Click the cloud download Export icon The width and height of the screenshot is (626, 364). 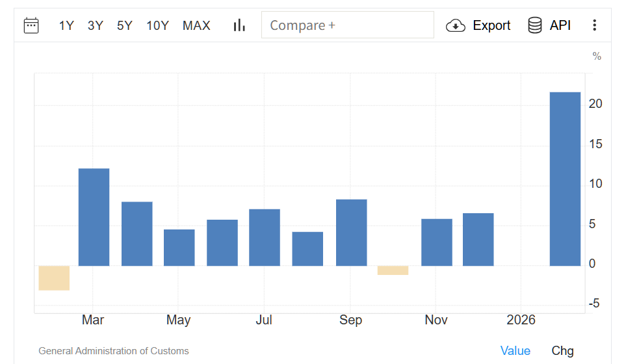pyautogui.click(x=456, y=25)
